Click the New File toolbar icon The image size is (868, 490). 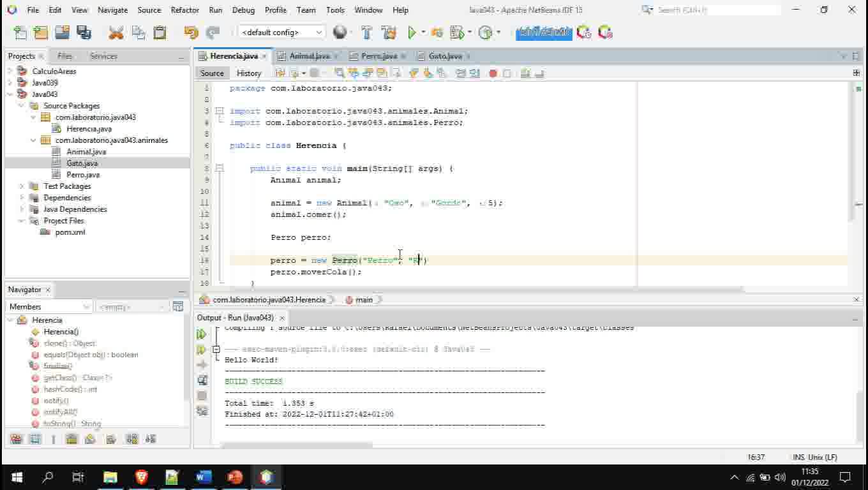(20, 33)
